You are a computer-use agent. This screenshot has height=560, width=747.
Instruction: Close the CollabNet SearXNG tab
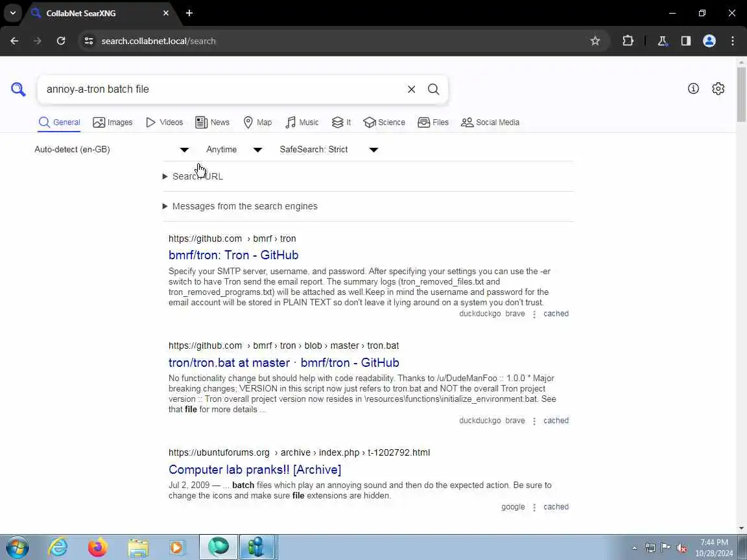pyautogui.click(x=166, y=13)
